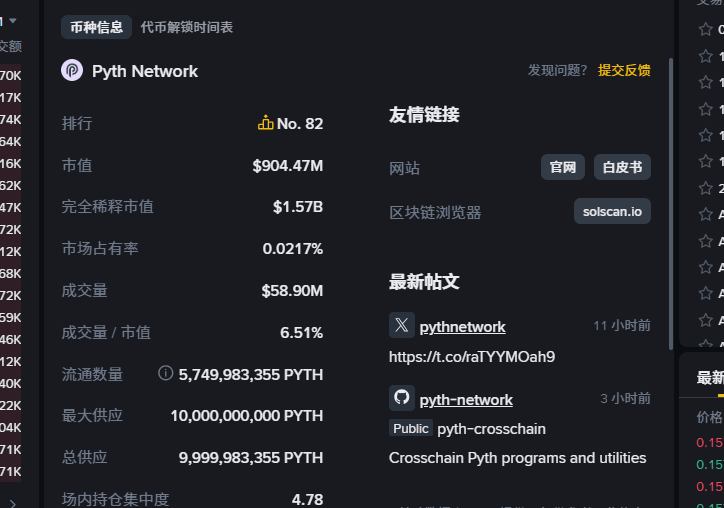Click the 59K row in left list
This screenshot has height=508, width=724.
[x=11, y=318]
